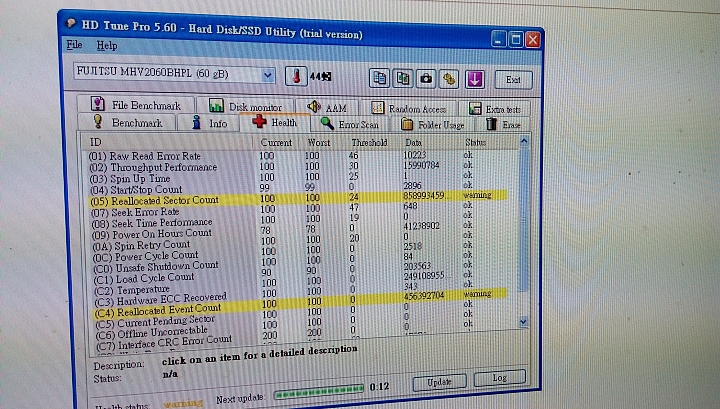The image size is (720, 409).
Task: Switch to the AAM tab
Action: click(x=326, y=107)
